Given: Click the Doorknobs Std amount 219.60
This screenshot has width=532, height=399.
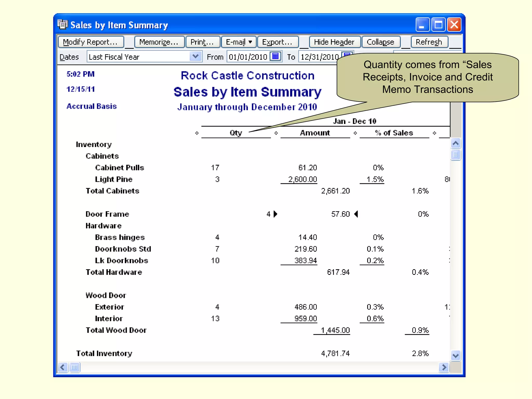Looking at the screenshot, I should pyautogui.click(x=306, y=249).
